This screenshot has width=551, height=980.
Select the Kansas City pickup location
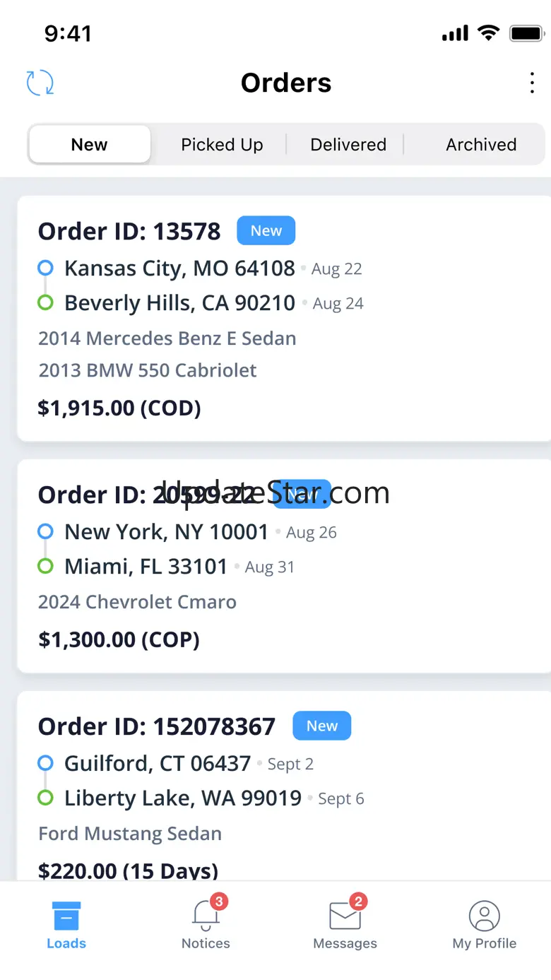[179, 268]
